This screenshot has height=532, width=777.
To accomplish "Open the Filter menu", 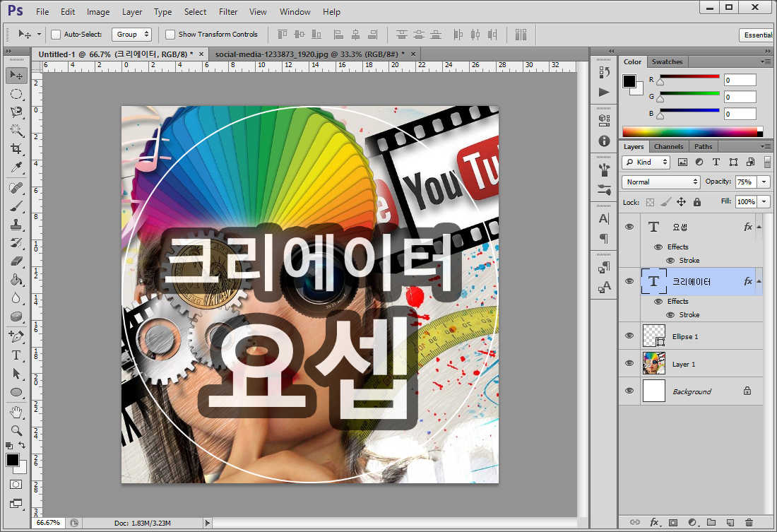I will click(228, 11).
